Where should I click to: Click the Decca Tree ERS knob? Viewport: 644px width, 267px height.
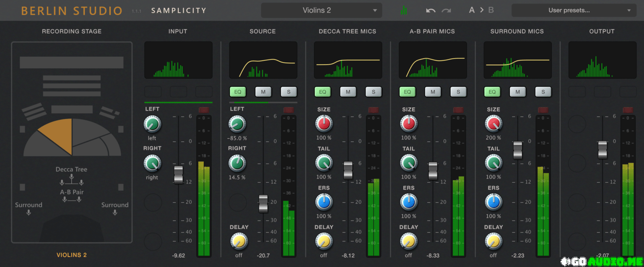pos(324,202)
